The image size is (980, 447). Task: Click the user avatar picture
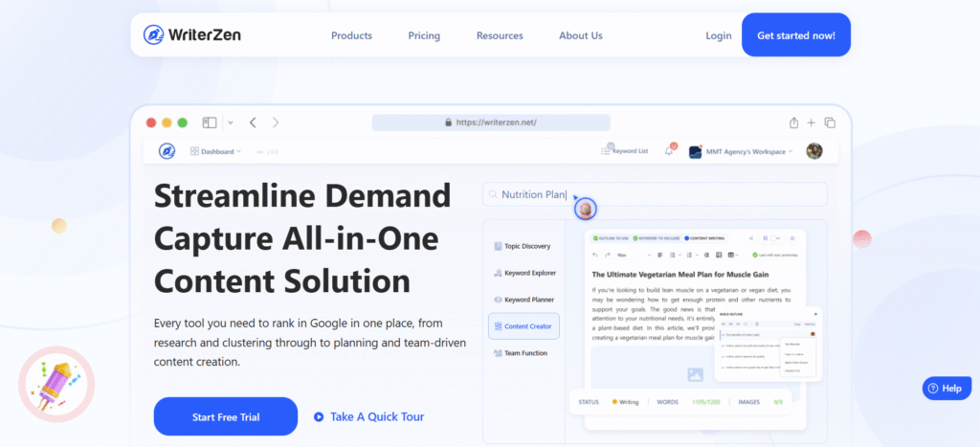[x=814, y=150]
